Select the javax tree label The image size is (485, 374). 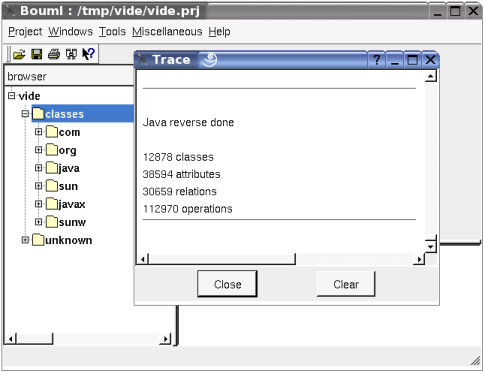(x=72, y=204)
